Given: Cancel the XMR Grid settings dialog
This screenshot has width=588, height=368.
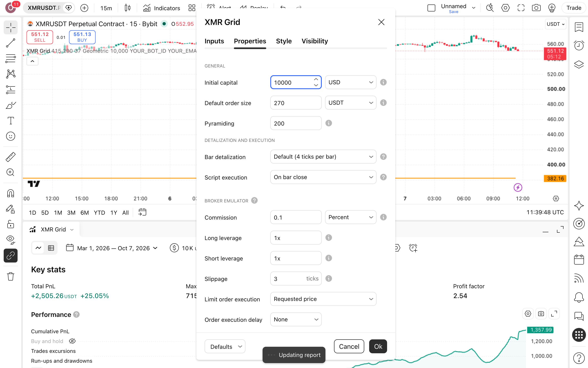Looking at the screenshot, I should click(349, 346).
